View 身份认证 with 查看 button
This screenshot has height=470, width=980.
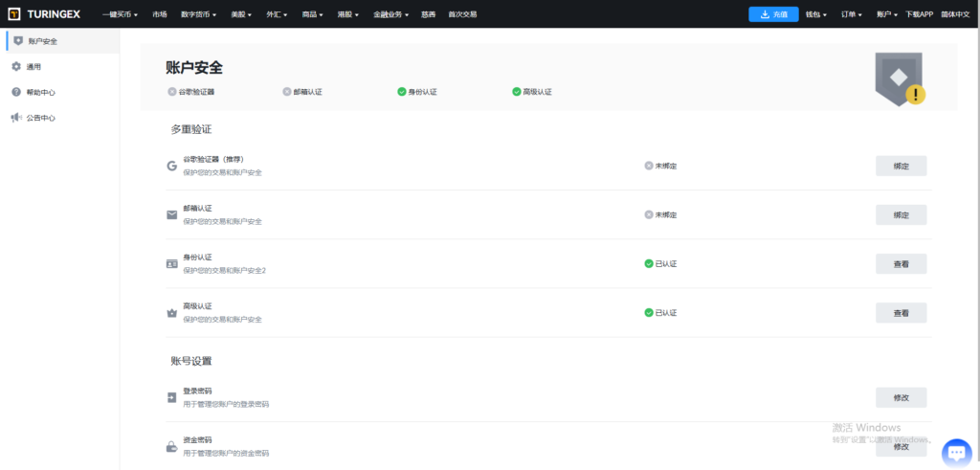(x=901, y=264)
